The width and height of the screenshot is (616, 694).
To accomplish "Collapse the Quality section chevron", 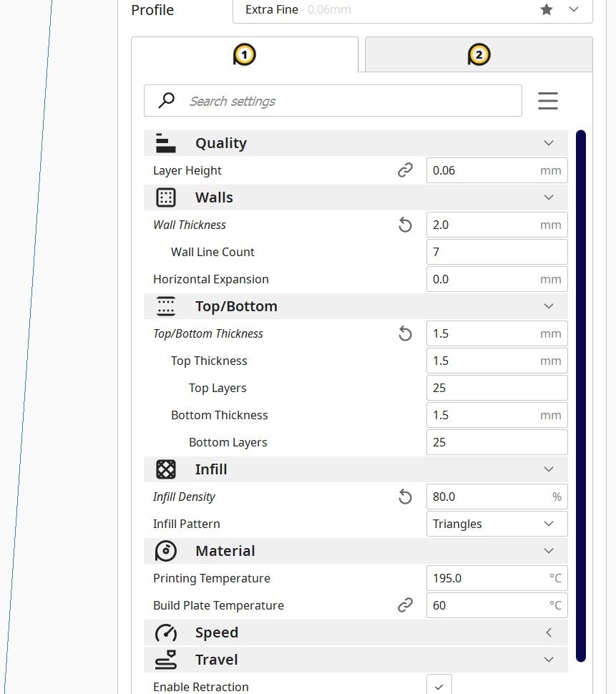I will click(x=549, y=143).
